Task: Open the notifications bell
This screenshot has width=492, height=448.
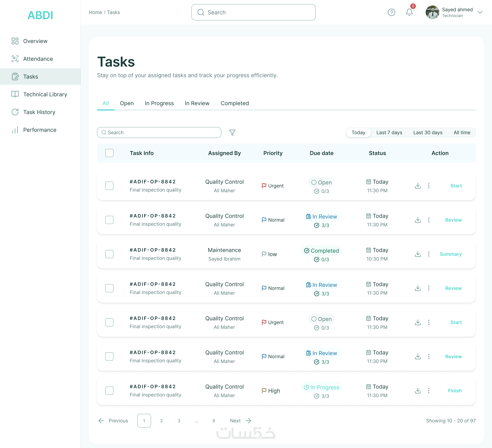Action: pos(409,12)
